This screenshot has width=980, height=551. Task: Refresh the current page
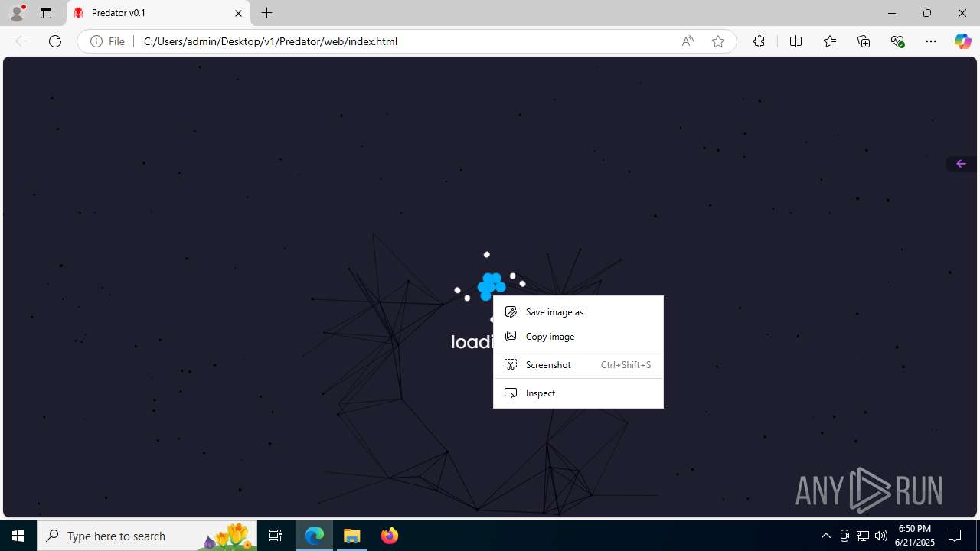tap(55, 41)
